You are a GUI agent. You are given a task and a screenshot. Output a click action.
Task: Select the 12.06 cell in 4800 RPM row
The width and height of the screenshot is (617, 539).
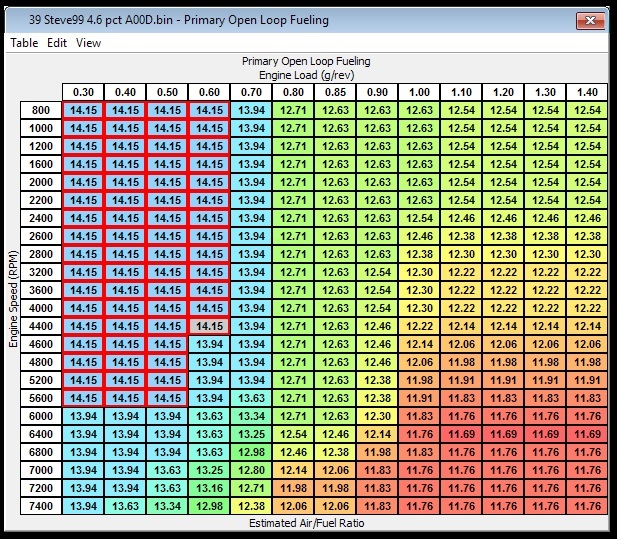point(420,362)
